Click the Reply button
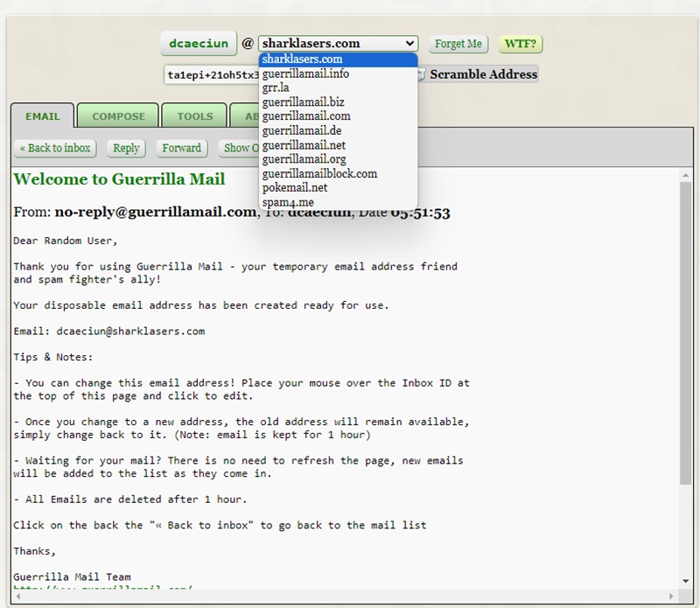Screen dimensions: 700x608 125,149
